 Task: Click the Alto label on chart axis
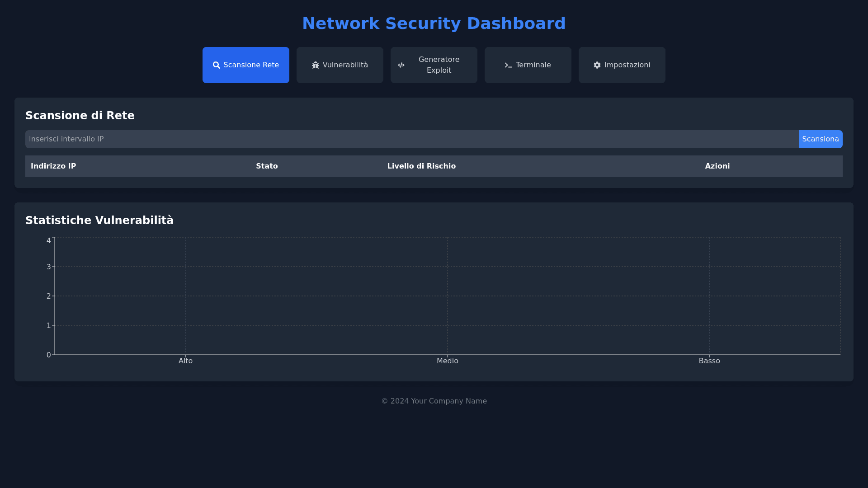185,361
